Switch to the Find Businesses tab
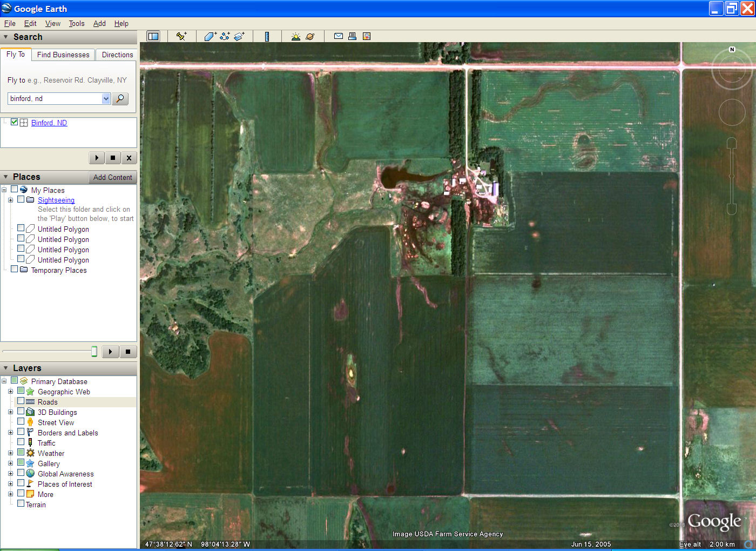 tap(63, 55)
